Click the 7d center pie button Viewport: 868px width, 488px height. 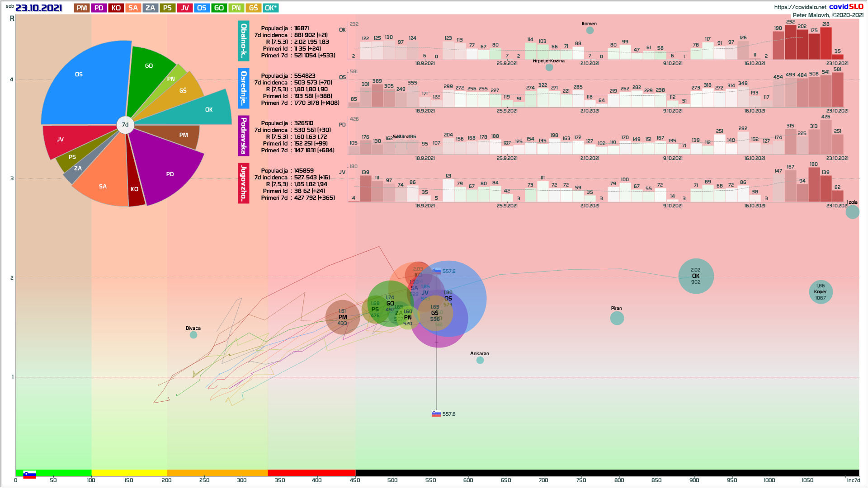[x=125, y=125]
